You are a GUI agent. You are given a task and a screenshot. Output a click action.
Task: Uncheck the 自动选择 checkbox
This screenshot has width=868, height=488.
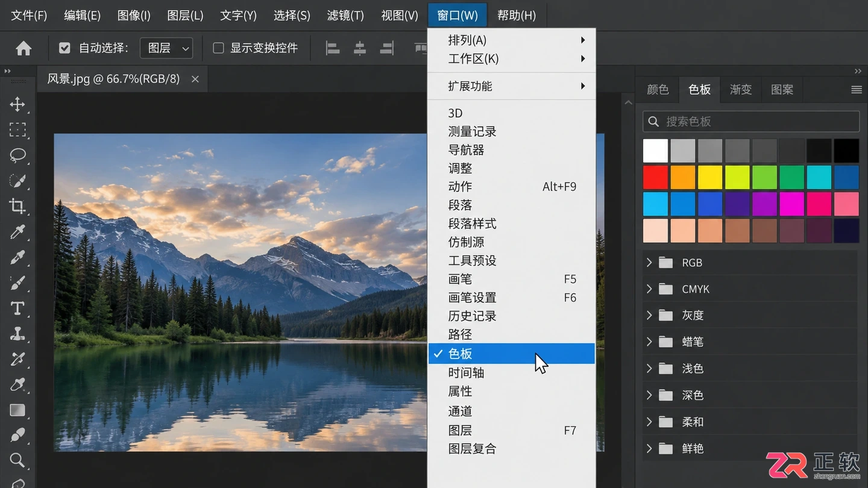64,48
